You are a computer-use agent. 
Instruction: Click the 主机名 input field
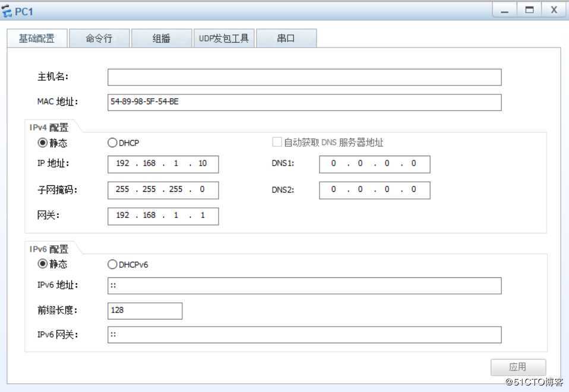(305, 77)
